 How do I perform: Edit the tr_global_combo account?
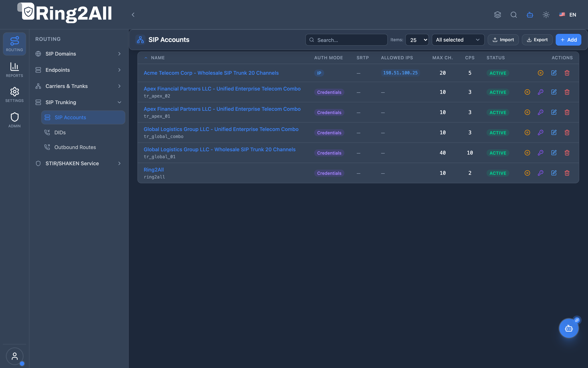tap(554, 132)
